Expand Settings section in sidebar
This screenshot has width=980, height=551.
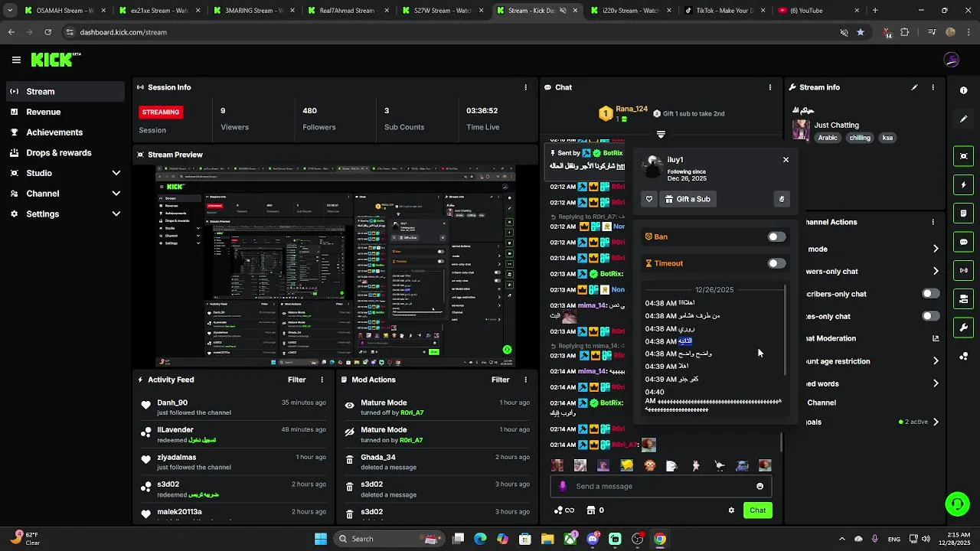click(116, 214)
